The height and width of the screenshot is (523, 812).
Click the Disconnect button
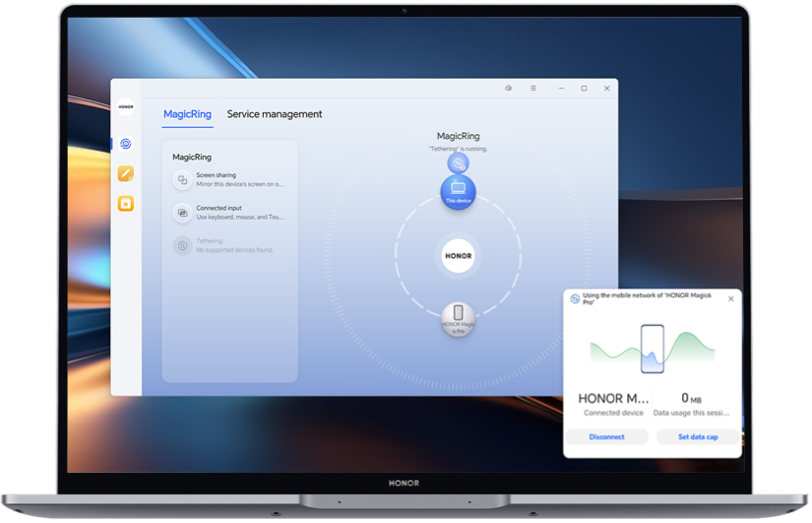pos(606,437)
